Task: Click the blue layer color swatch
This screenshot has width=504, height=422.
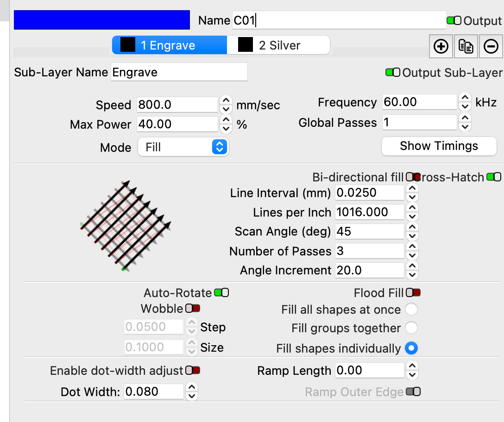Action: 102,20
